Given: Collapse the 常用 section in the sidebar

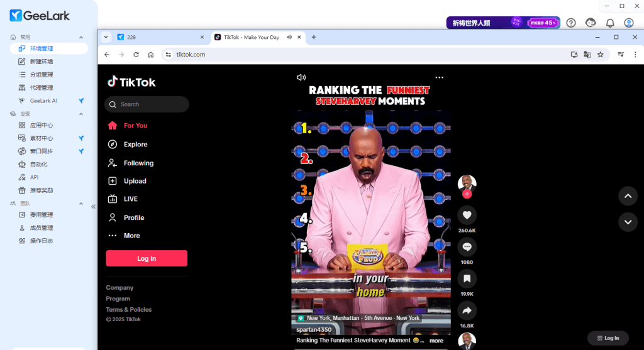Looking at the screenshot, I should tap(80, 37).
